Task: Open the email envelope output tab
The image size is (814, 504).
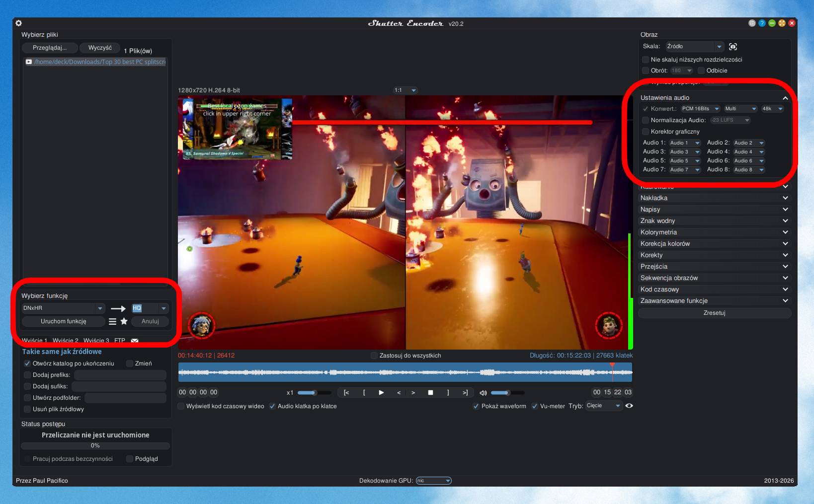Action: (x=135, y=341)
